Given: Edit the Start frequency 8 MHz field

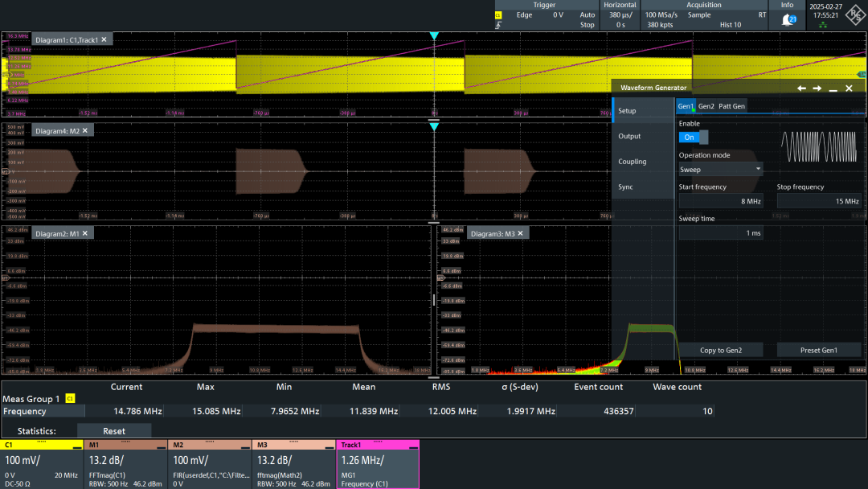Looking at the screenshot, I should coord(721,201).
